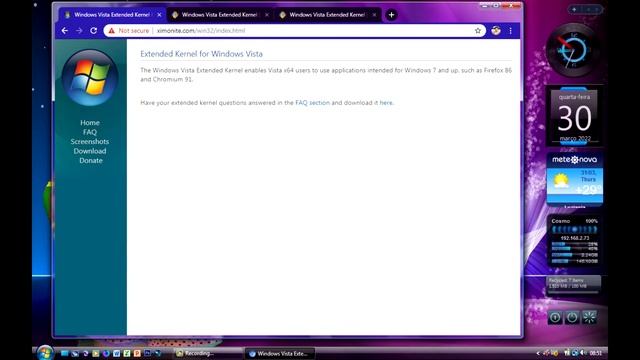The height and width of the screenshot is (360, 640).
Task: Click the first power gadget button
Action: coord(555,317)
